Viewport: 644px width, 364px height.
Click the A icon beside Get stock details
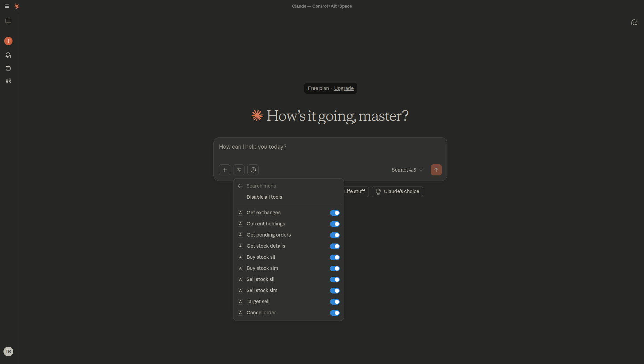pyautogui.click(x=240, y=246)
